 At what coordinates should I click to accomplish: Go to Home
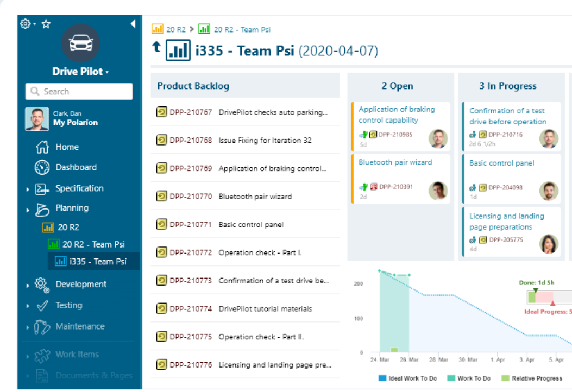pyautogui.click(x=67, y=147)
